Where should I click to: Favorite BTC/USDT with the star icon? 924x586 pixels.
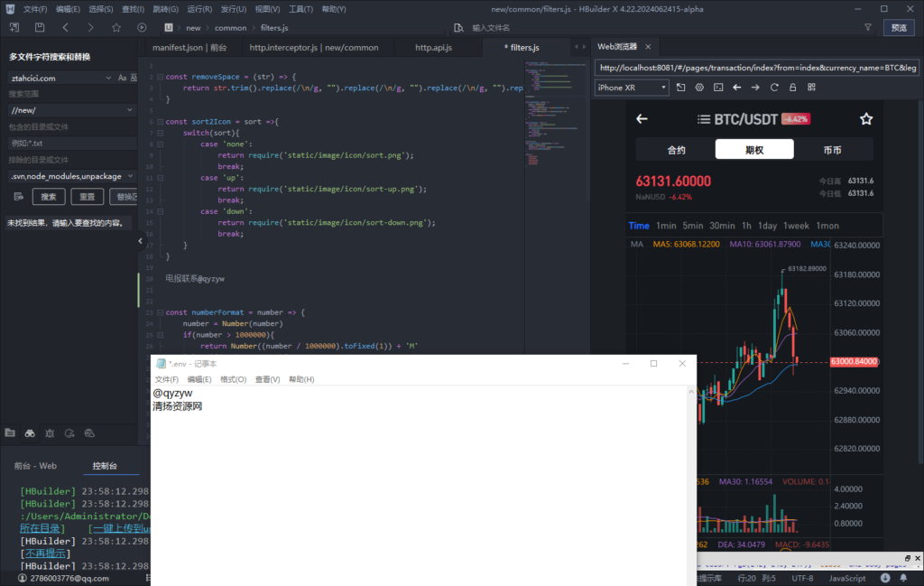pos(865,119)
